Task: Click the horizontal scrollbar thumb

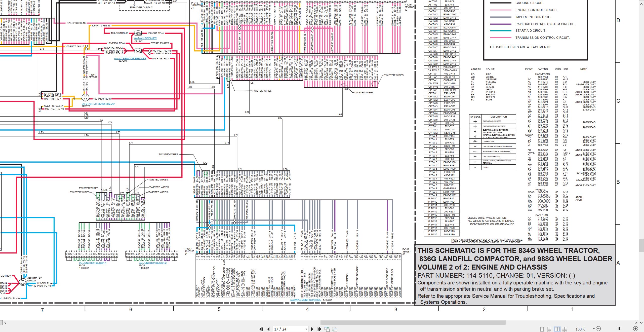Action: pos(413,323)
